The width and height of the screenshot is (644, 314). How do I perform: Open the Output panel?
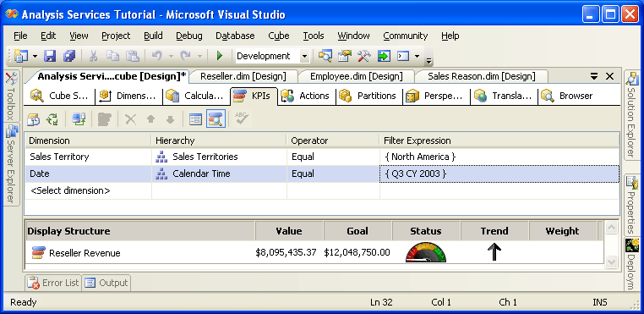(106, 284)
